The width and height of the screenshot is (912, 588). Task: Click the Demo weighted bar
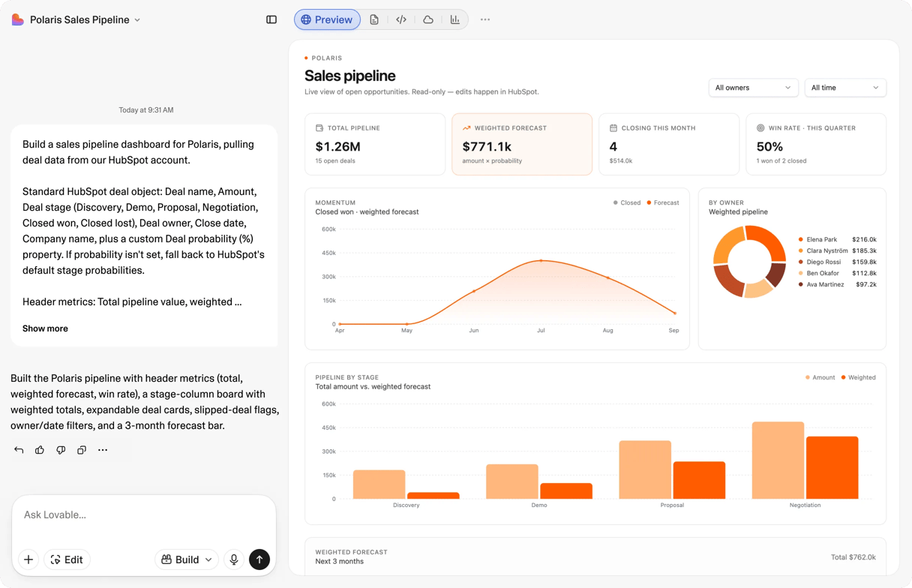tap(566, 491)
